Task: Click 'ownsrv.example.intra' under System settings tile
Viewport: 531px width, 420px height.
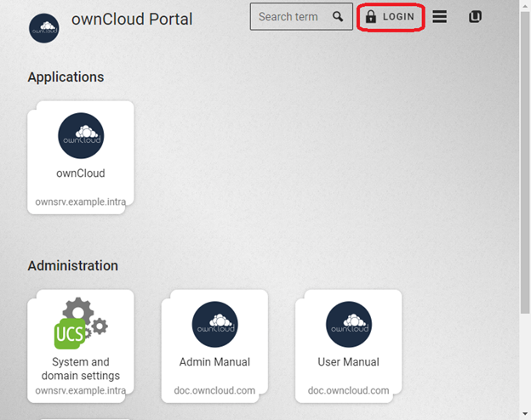Action: [81, 390]
